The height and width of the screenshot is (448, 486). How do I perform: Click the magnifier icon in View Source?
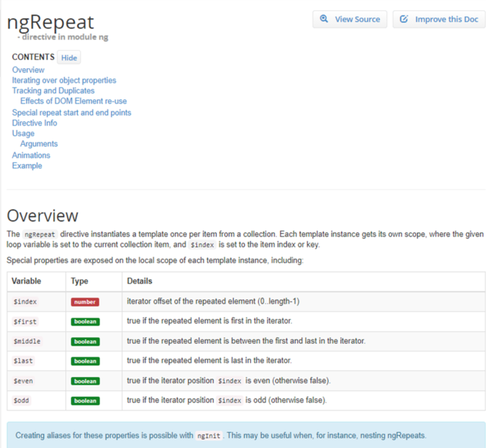(x=324, y=19)
